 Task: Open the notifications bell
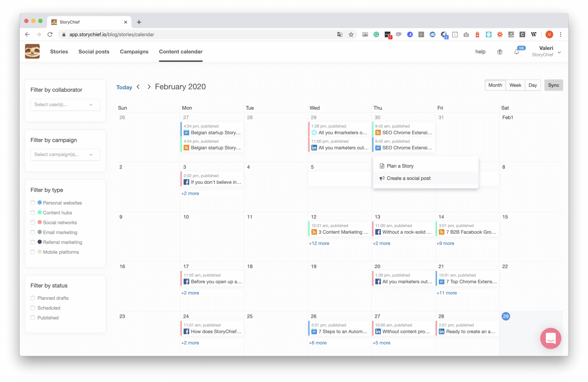[517, 52]
